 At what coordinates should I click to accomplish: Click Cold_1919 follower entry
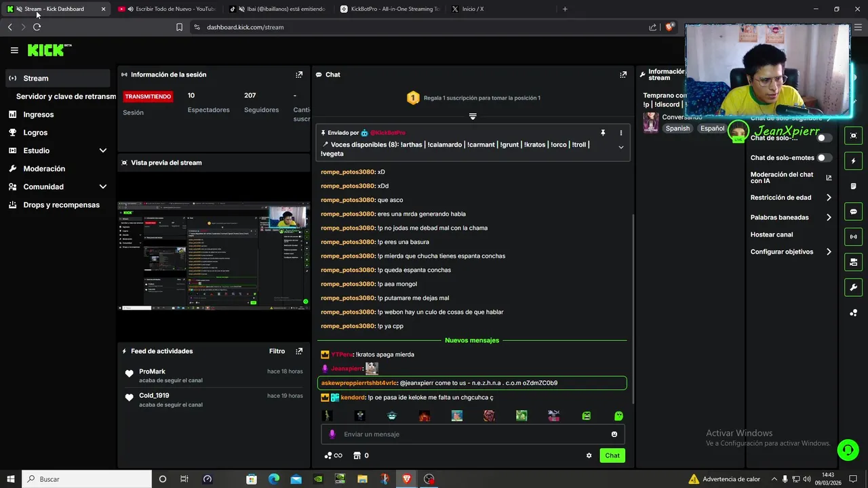[x=214, y=400]
